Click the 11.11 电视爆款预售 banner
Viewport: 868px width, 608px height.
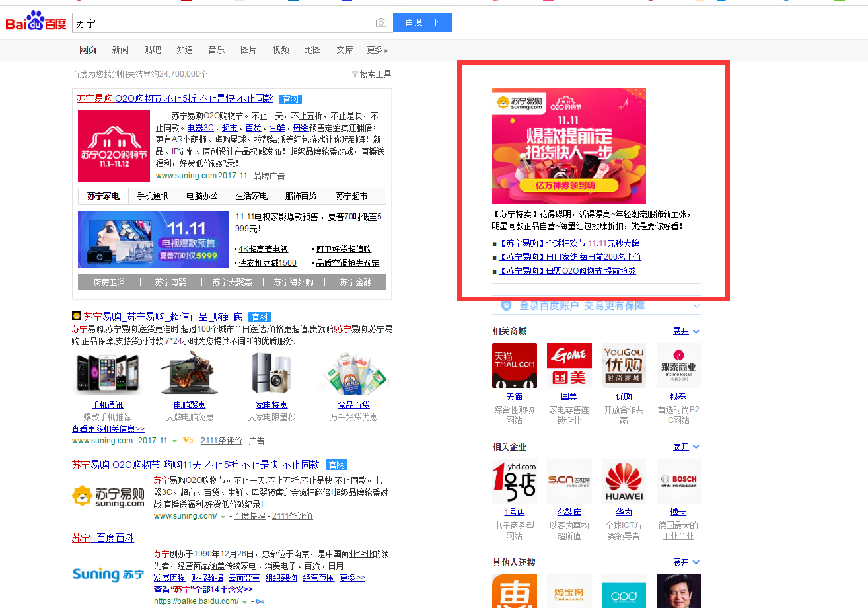click(x=153, y=239)
